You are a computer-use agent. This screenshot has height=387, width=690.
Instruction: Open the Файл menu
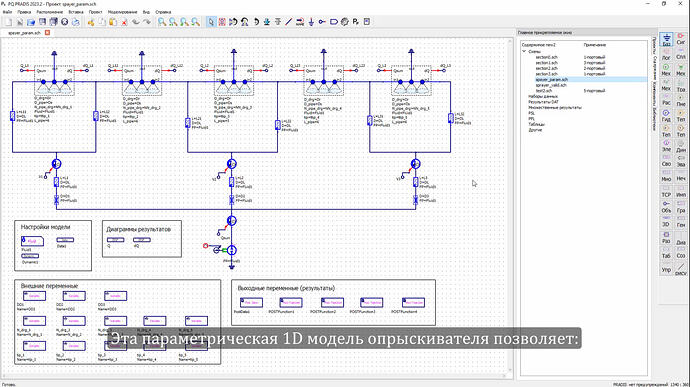[x=7, y=12]
